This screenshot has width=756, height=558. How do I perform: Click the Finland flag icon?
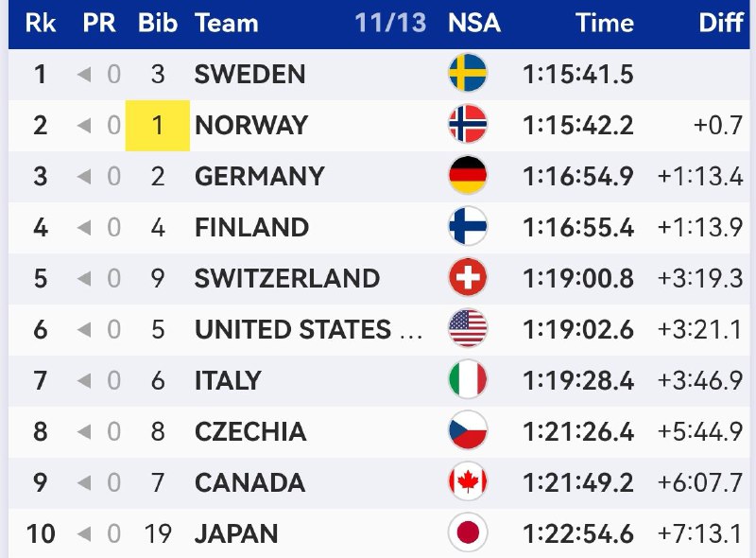coord(468,226)
